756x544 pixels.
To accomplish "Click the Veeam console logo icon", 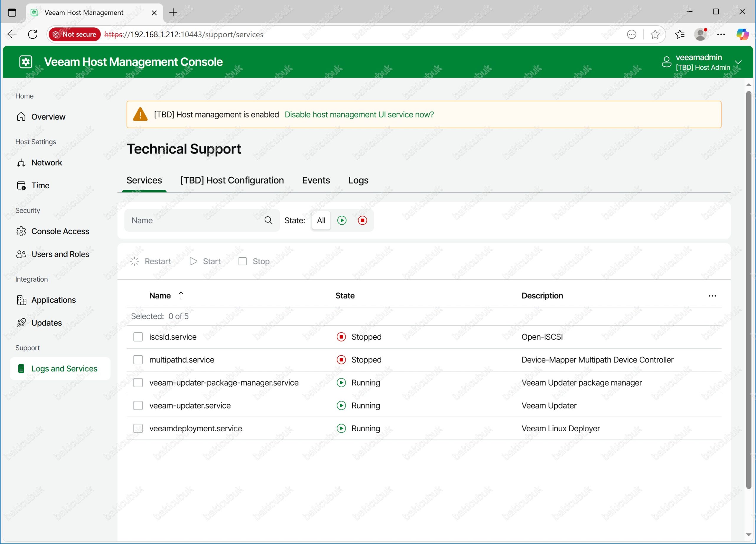I will [x=26, y=62].
